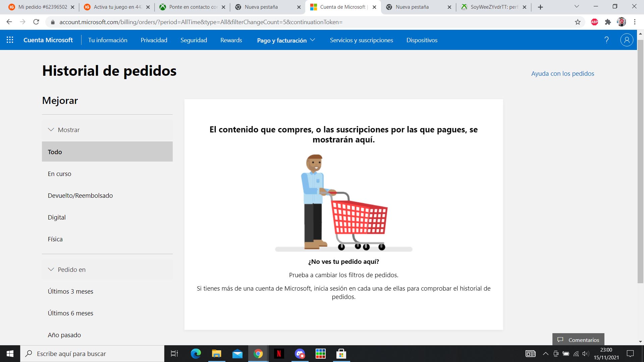The height and width of the screenshot is (362, 644).
Task: Open Microsoft Store from the taskbar
Action: (341, 354)
